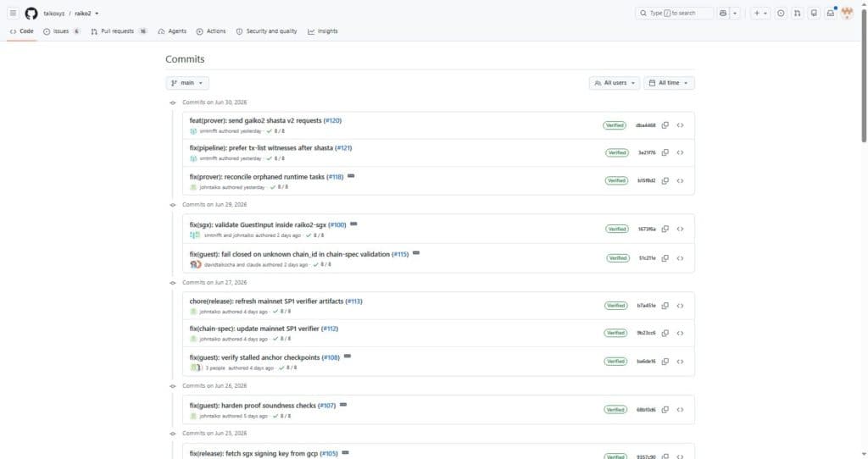The image size is (868, 459).
Task: Open the global pull requests icon in header
Action: [797, 13]
